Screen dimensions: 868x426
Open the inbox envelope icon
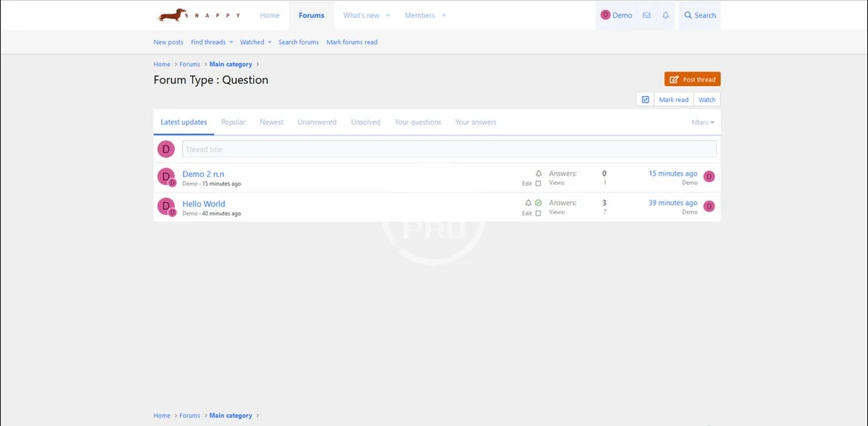coord(646,15)
